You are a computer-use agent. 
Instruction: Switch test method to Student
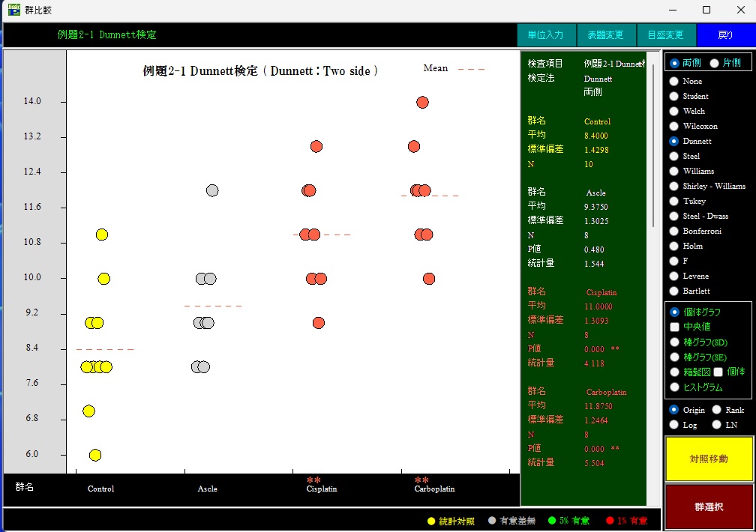click(x=673, y=96)
